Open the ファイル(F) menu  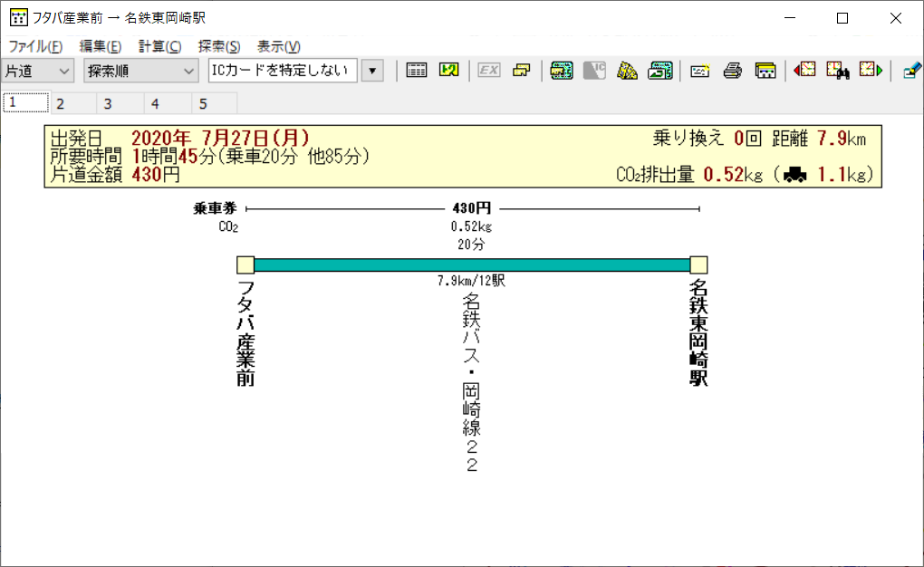35,46
